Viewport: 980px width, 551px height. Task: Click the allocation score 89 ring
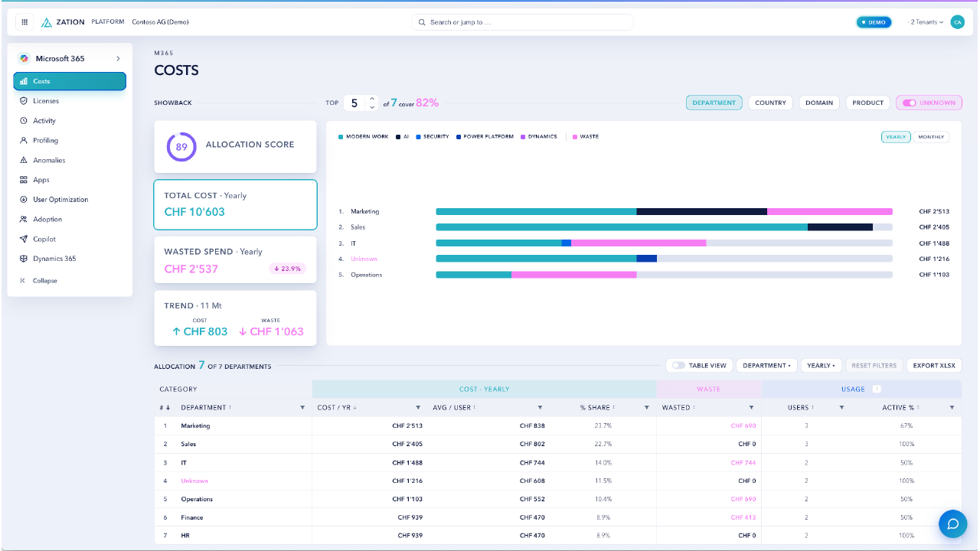coord(181,147)
